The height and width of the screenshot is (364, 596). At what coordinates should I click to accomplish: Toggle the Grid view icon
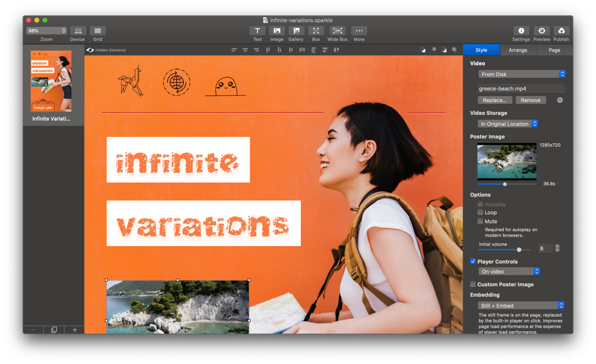[98, 31]
